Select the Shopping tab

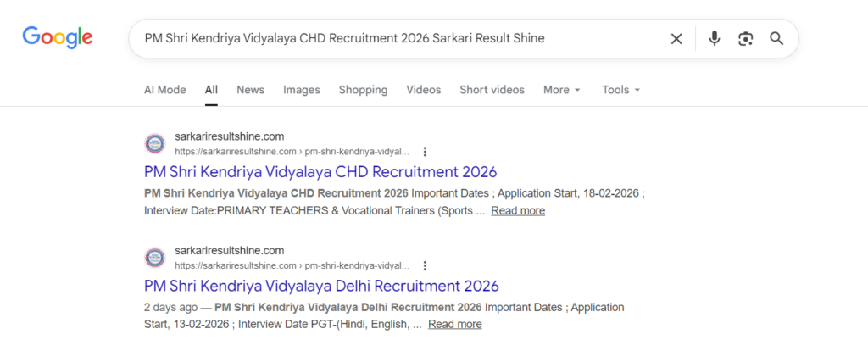click(x=363, y=90)
